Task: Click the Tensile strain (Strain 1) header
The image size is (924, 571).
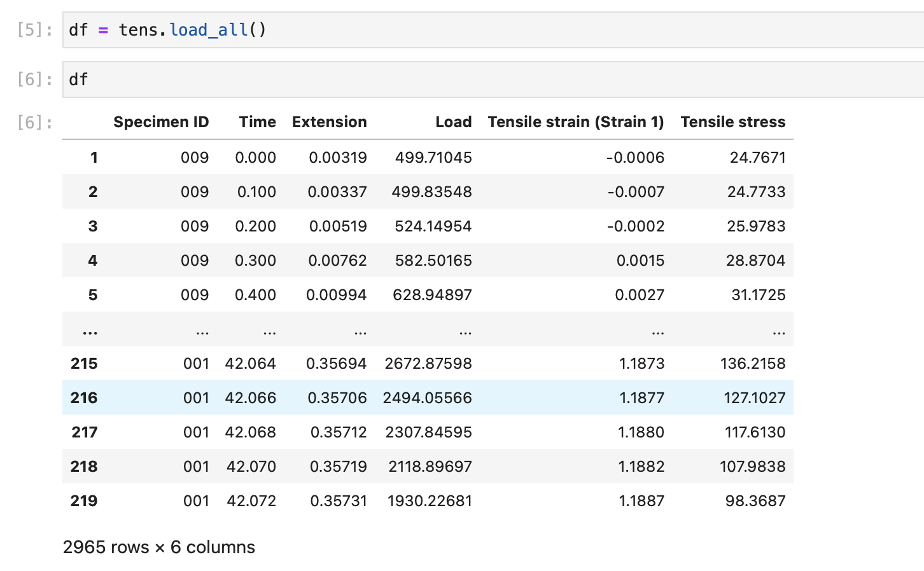Action: pyautogui.click(x=576, y=122)
